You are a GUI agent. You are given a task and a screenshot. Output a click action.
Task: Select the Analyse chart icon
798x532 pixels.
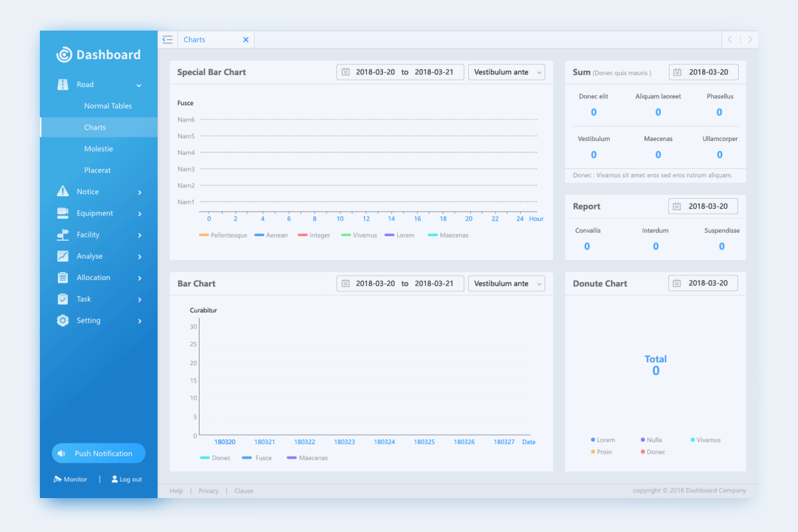63,256
